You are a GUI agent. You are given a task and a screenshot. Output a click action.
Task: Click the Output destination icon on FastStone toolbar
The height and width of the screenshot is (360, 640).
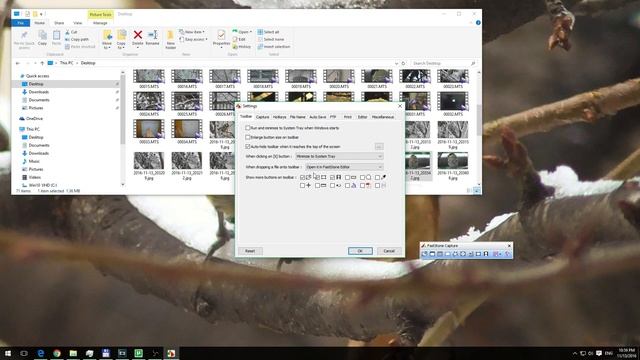click(497, 254)
